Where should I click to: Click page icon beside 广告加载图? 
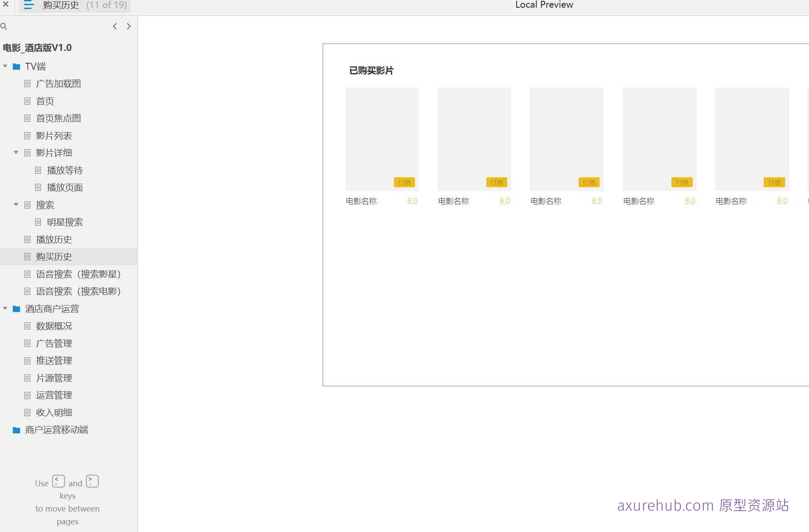pos(27,84)
